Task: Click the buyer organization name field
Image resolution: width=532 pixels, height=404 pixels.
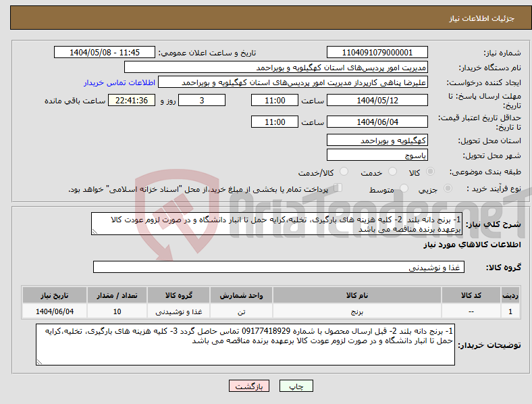Action: (x=276, y=67)
